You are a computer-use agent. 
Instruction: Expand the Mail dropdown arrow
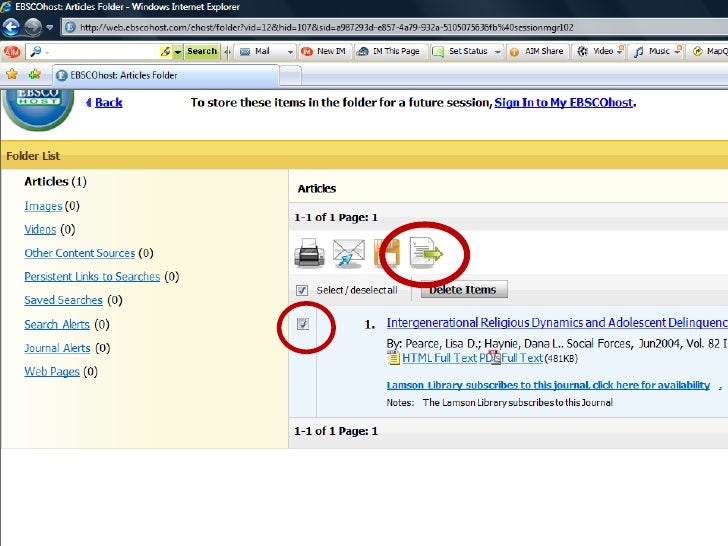tap(290, 52)
